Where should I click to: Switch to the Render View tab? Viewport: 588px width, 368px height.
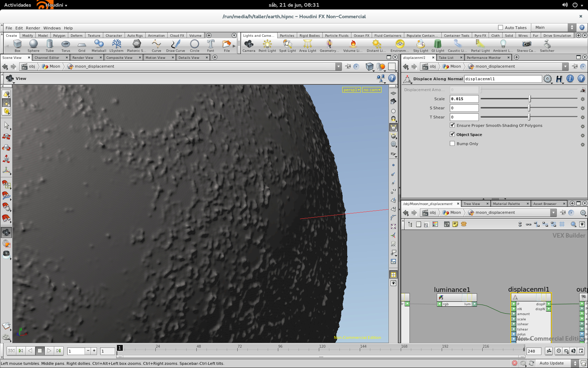coord(83,57)
